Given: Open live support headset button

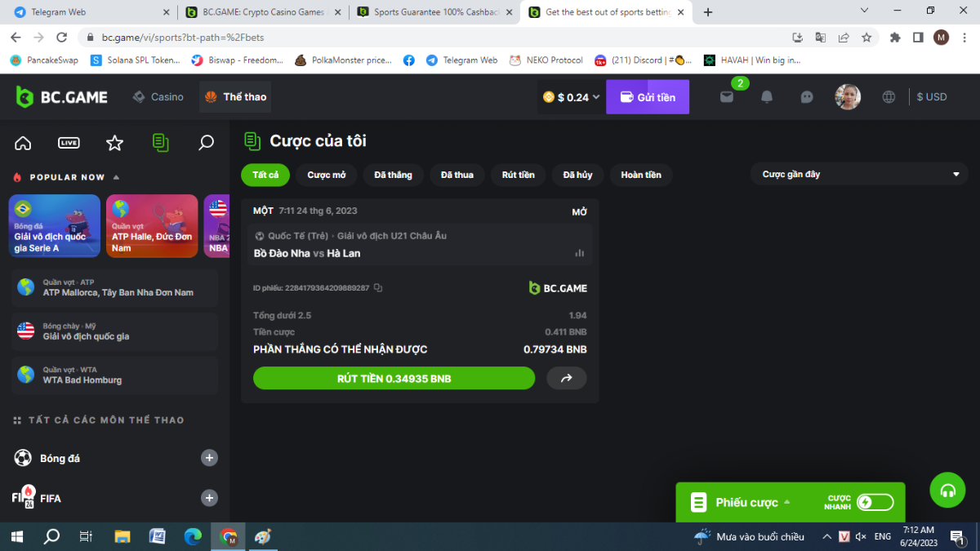Looking at the screenshot, I should point(947,491).
